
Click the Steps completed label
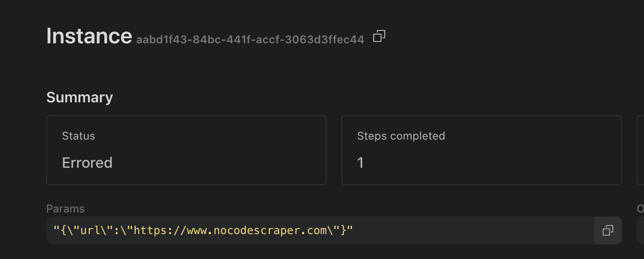pyautogui.click(x=401, y=136)
